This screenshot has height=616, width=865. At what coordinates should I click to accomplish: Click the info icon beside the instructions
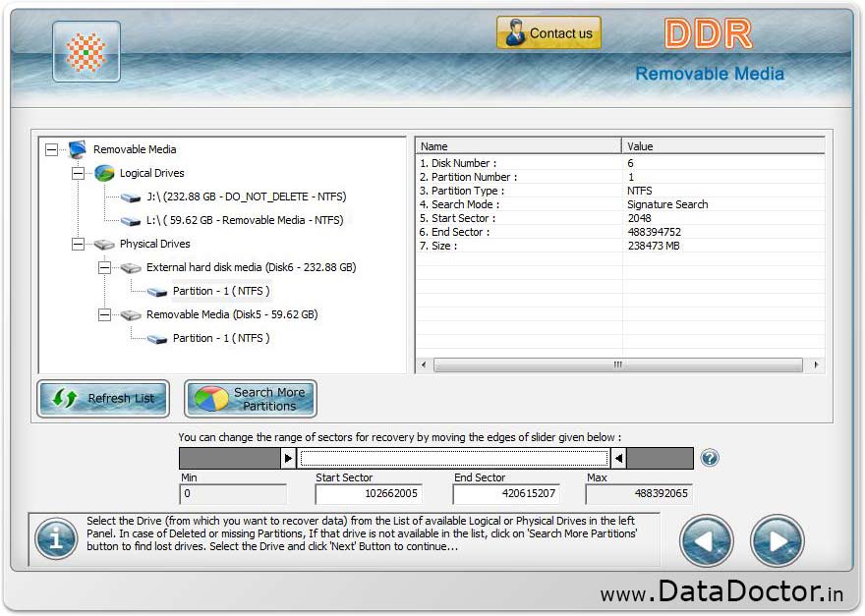click(56, 538)
